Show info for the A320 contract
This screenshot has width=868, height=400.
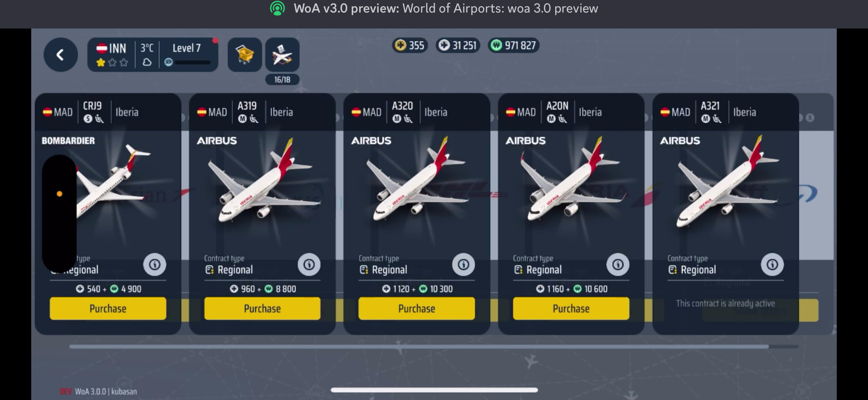[x=464, y=264]
